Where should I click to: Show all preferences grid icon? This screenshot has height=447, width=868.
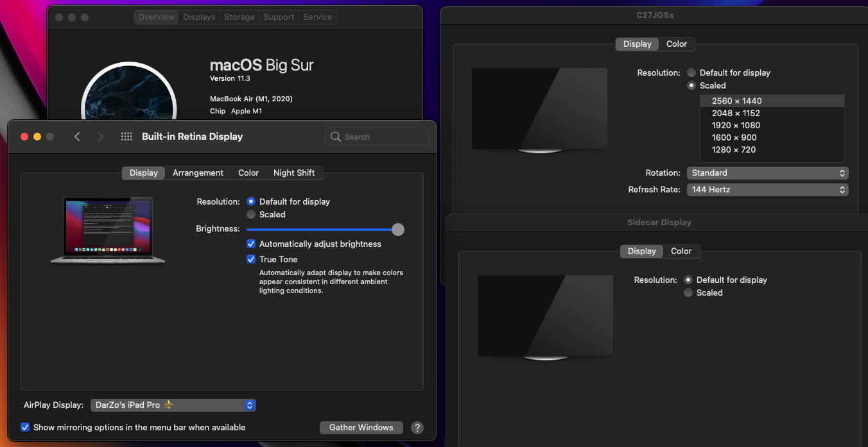(126, 137)
